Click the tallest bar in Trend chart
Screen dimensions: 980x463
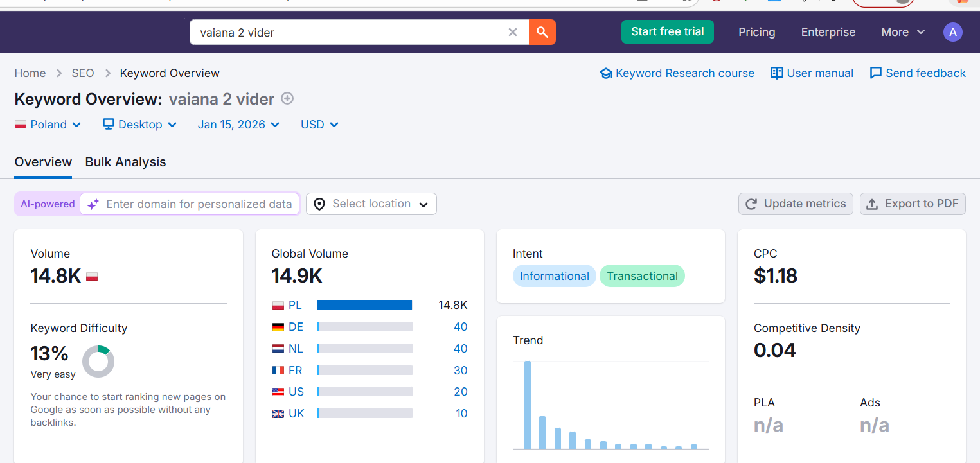[528, 405]
